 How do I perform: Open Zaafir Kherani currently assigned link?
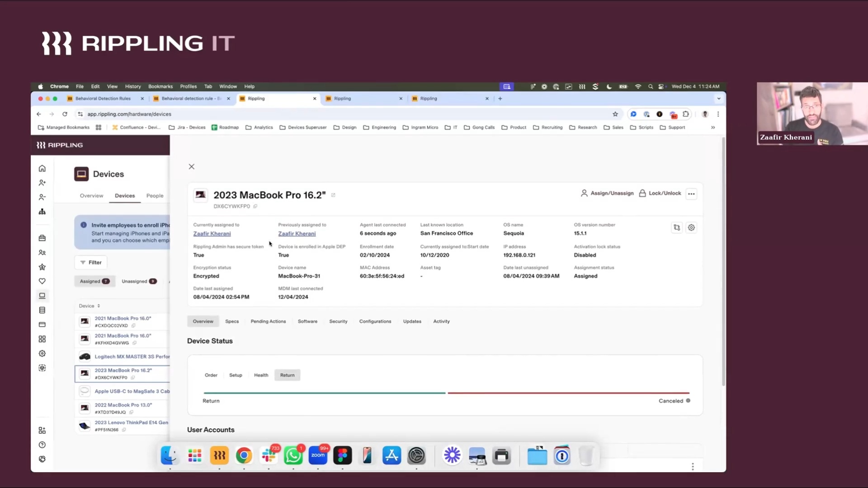pos(212,234)
